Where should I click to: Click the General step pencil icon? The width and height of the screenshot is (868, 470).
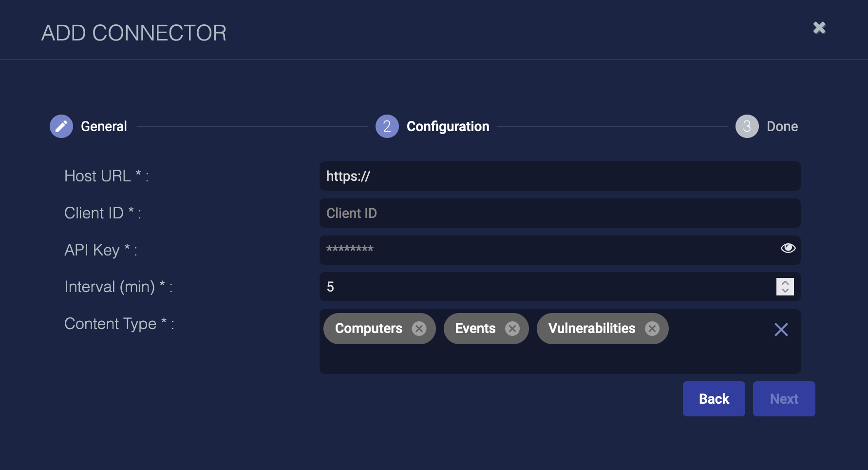click(61, 127)
